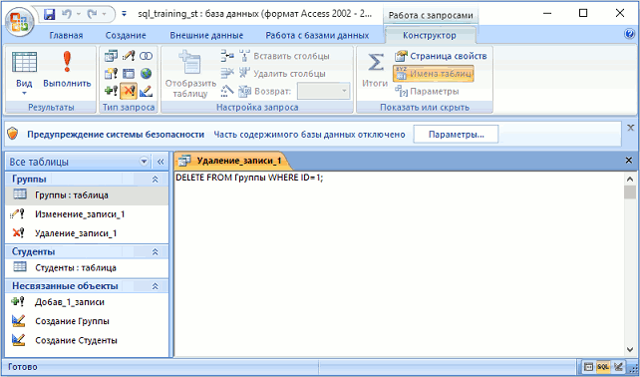Screen dimensions: 640x377
Task: Open the Внешние данные ribbon tab
Action: coord(207,35)
